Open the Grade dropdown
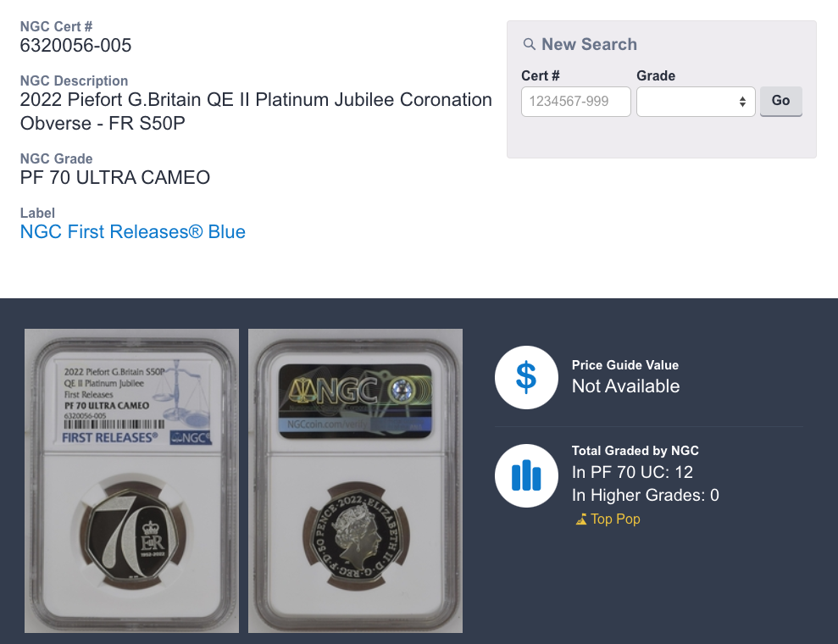This screenshot has width=838, height=644. [696, 102]
